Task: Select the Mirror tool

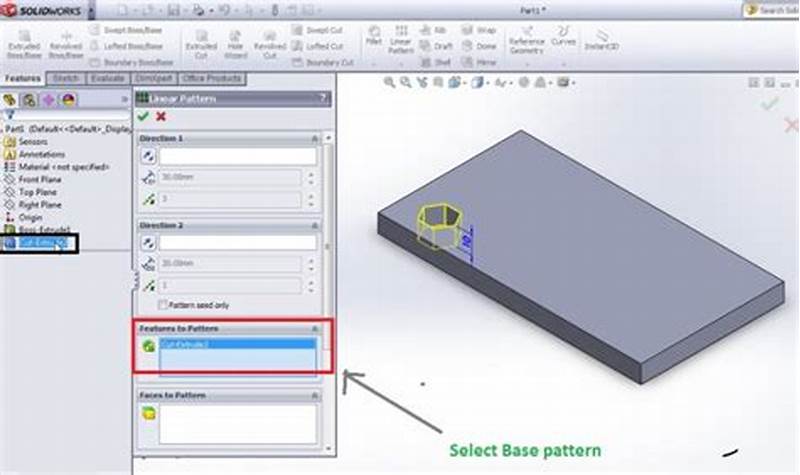Action: (479, 62)
